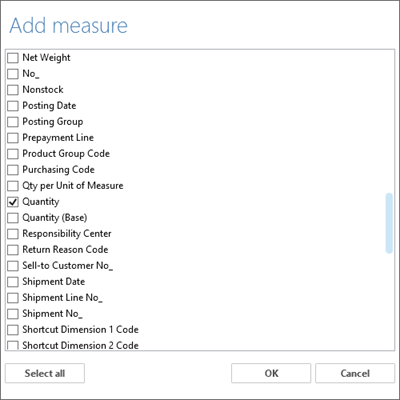Click the measure list scrollbar thumb
Viewport: 400px width, 400px height.
[x=389, y=223]
